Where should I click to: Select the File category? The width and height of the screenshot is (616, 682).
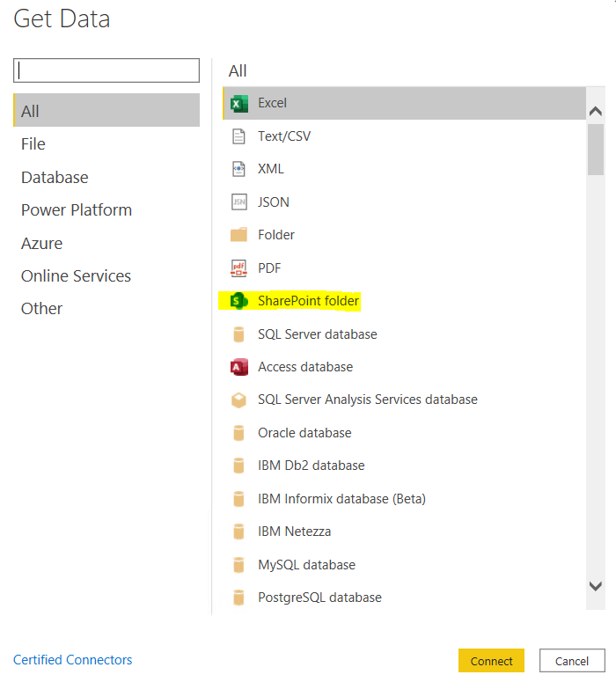(33, 144)
